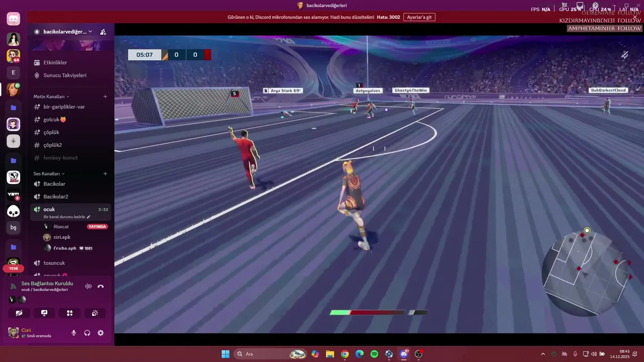Toggle noise suppression waveform icon
The image size is (644, 362).
coord(89,287)
